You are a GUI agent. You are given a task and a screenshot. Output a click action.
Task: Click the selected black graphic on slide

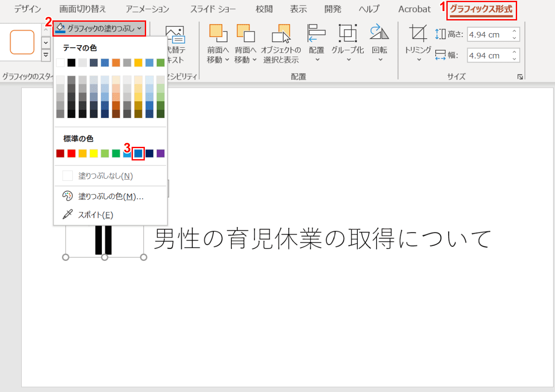pyautogui.click(x=104, y=240)
